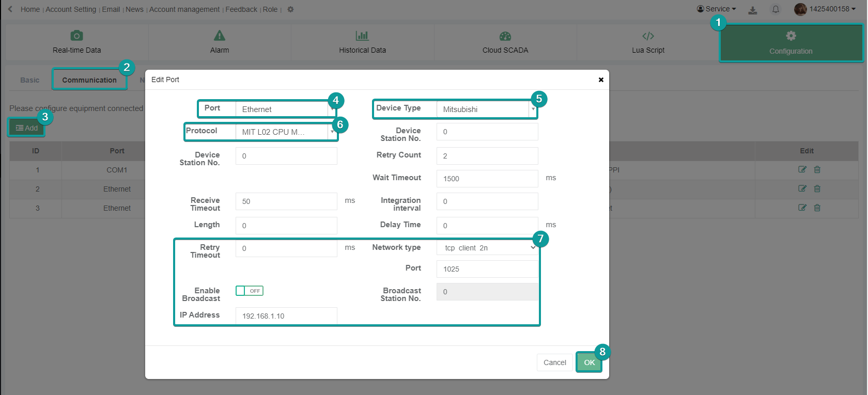Delete the port in row 3
This screenshot has width=868, height=395.
pos(817,208)
